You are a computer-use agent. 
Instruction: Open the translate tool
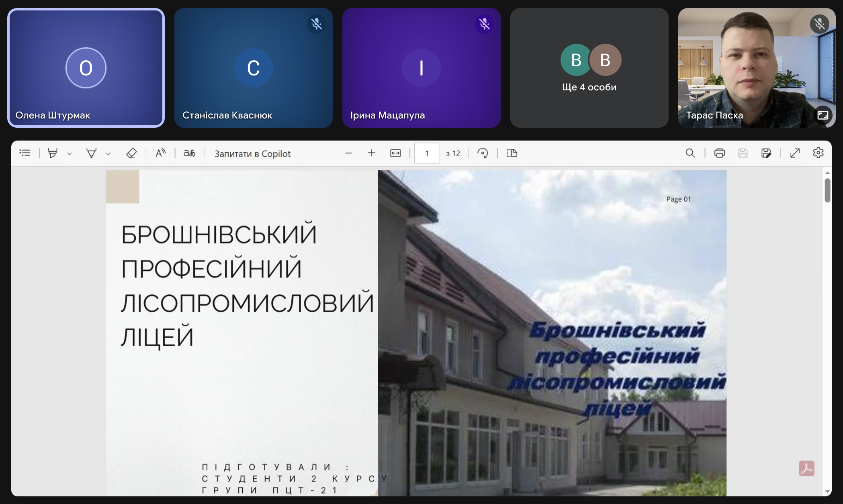pyautogui.click(x=189, y=153)
